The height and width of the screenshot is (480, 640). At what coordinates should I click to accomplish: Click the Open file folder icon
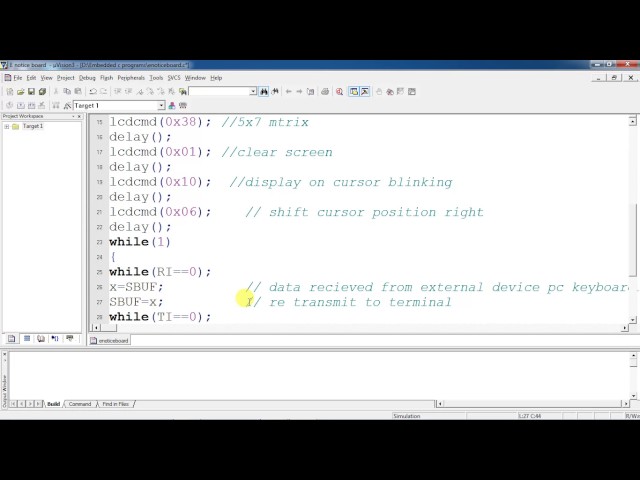click(x=20, y=92)
